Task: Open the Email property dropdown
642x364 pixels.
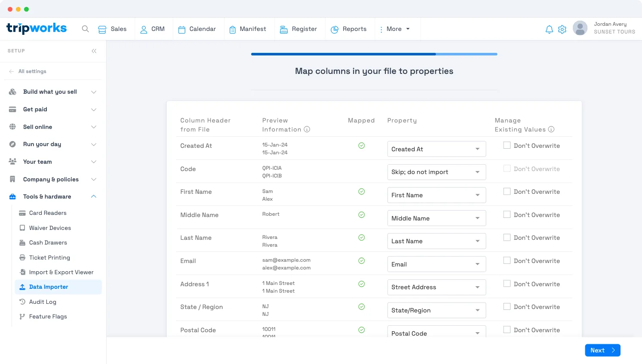Action: click(437, 264)
